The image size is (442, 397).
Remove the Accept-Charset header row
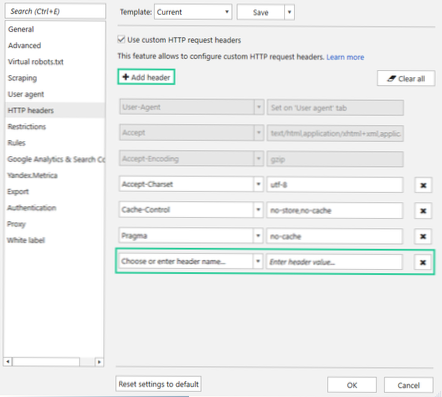423,185
